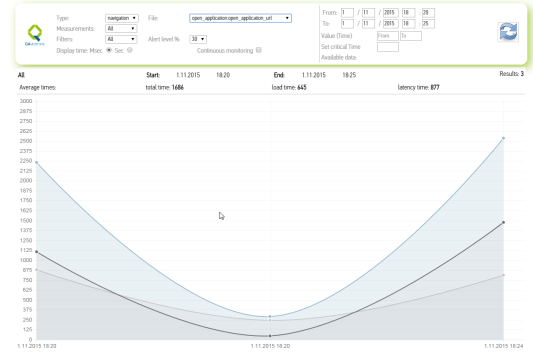Image resolution: width=533 pixels, height=360 pixels.
Task: Select the Sec display time radio button
Action: point(130,50)
